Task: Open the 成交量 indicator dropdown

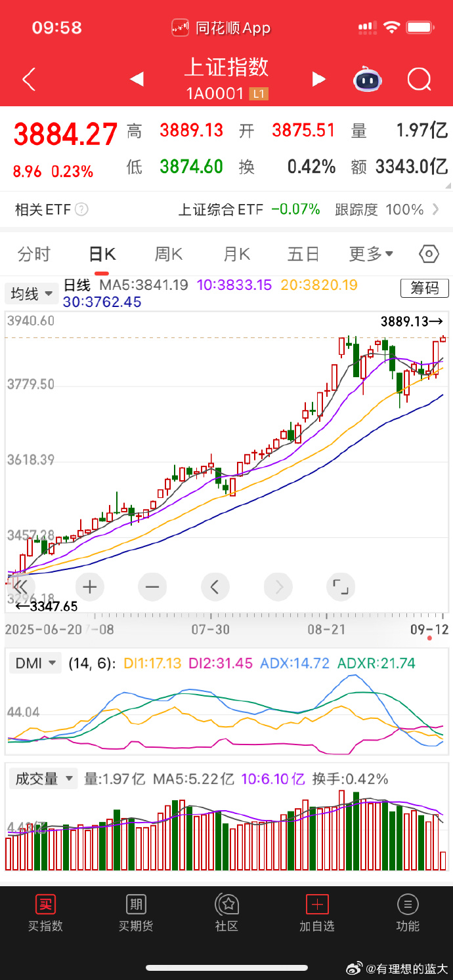Action: pyautogui.click(x=43, y=779)
